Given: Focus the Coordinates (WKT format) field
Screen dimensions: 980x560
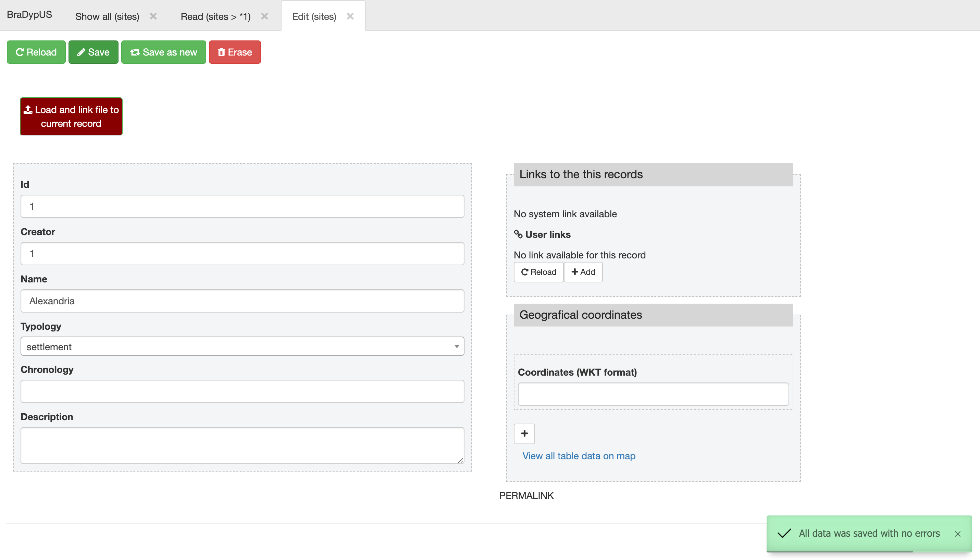Looking at the screenshot, I should [653, 394].
